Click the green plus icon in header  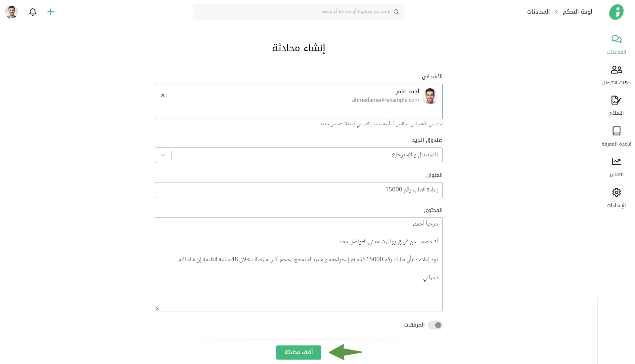click(x=50, y=12)
